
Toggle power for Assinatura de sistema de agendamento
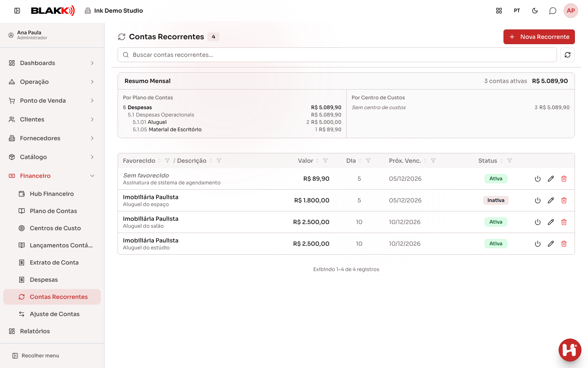point(538,179)
